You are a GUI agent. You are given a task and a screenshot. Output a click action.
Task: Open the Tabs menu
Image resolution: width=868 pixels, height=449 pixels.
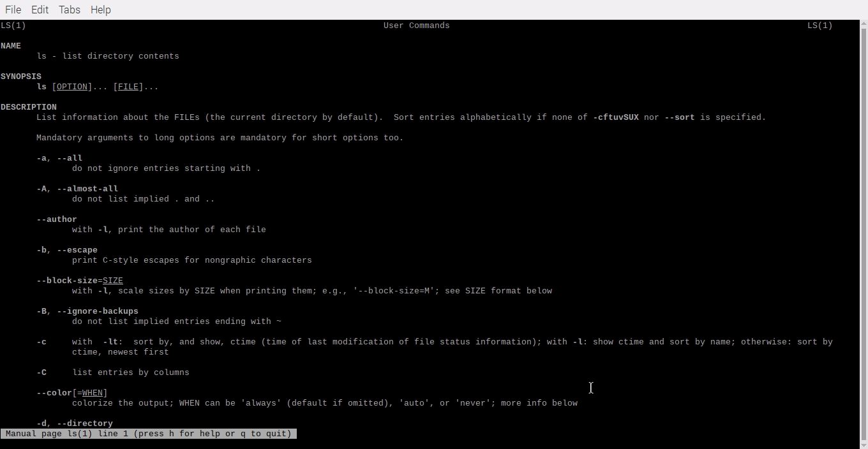tap(69, 10)
